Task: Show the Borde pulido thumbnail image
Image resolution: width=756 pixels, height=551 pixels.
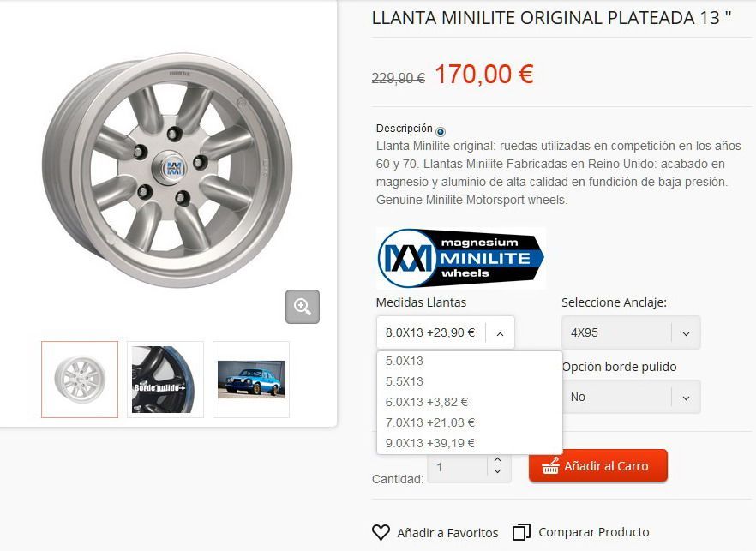Action: [165, 380]
